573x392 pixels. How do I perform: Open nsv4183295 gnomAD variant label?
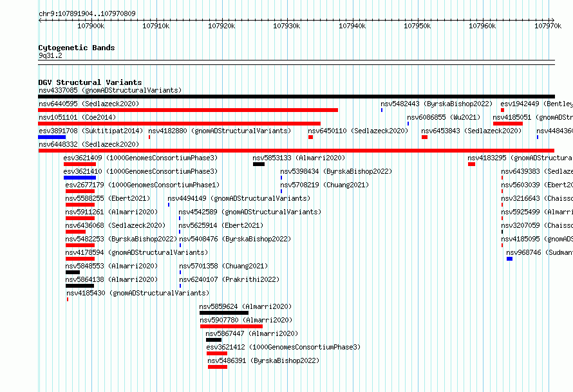click(x=520, y=158)
